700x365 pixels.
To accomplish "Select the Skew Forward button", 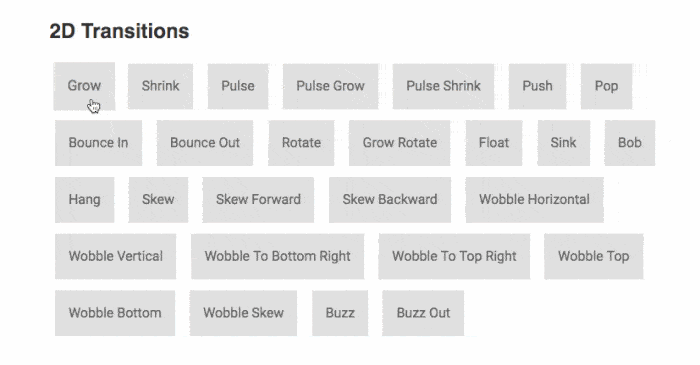I will pyautogui.click(x=258, y=199).
